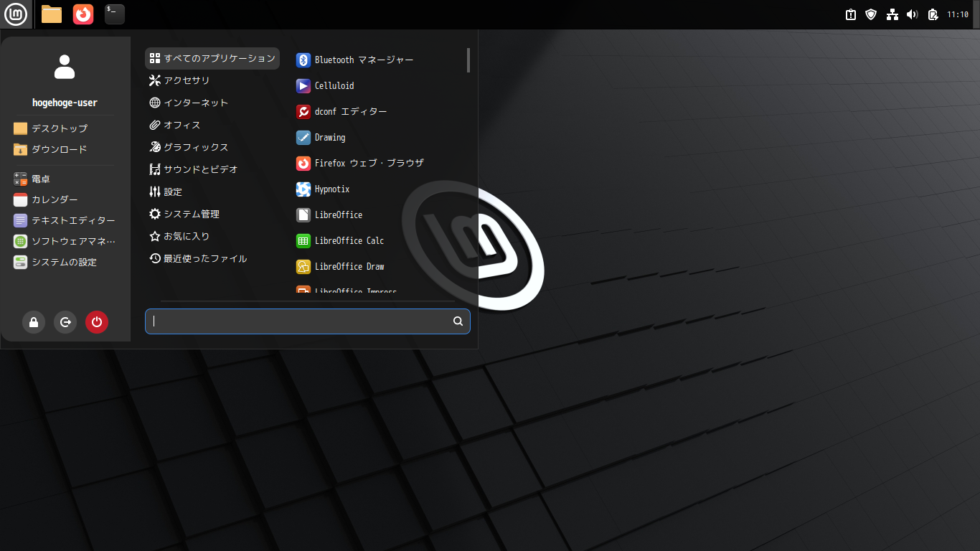Open the terminal from the taskbar
Viewport: 980px width, 551px height.
tap(114, 14)
